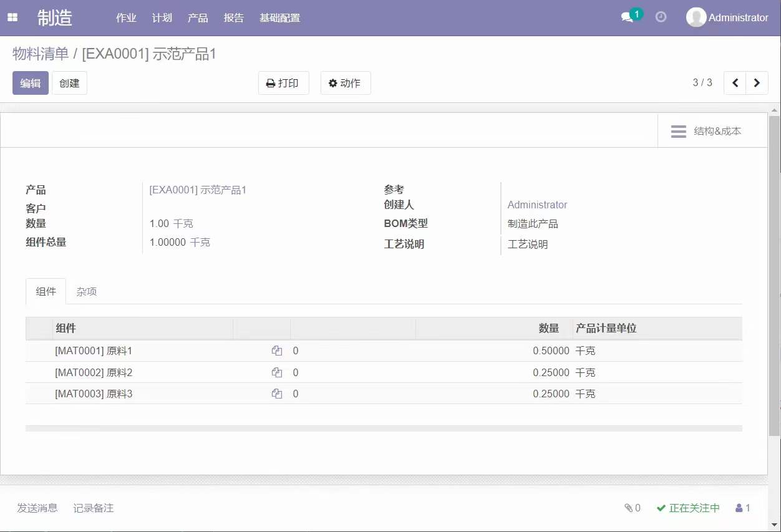781x532 pixels.
Task: Open 结构&成本 structure and cost button
Action: [x=706, y=131]
